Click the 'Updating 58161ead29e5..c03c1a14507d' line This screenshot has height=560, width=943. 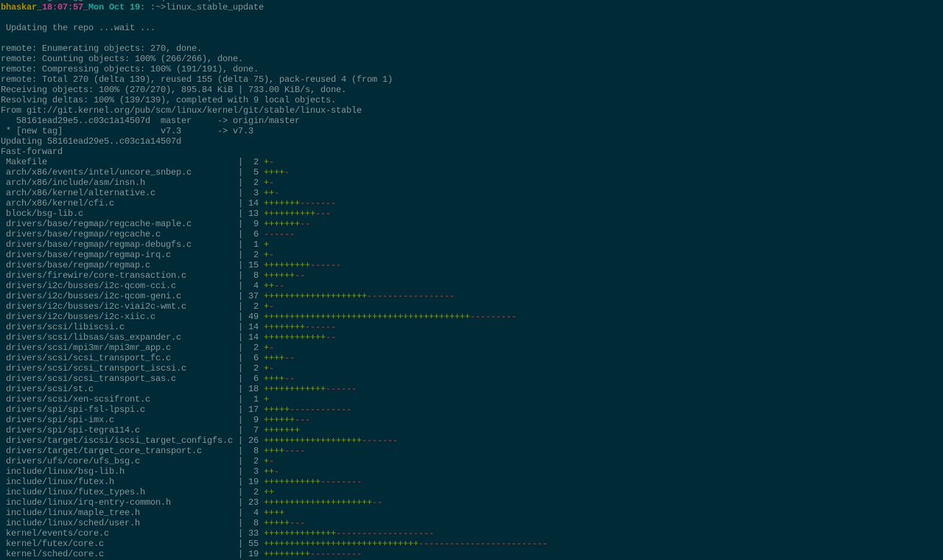pos(91,141)
